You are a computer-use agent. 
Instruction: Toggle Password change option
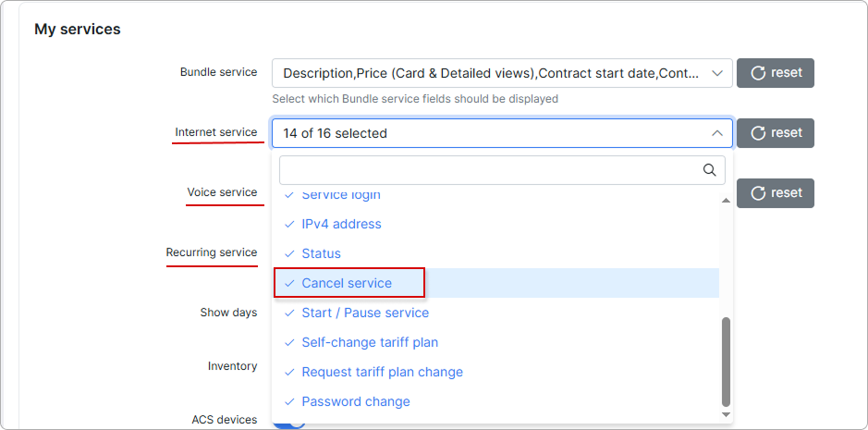click(x=356, y=401)
